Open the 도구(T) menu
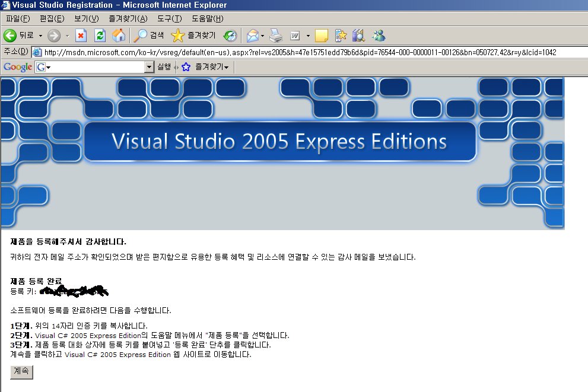588x392 pixels. click(170, 19)
